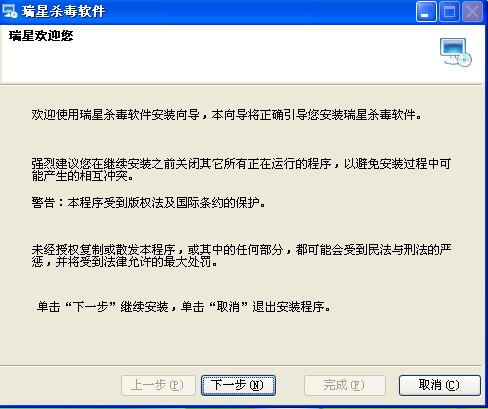488x409 pixels.
Task: Click the welcome sentence about 安装向导
Action: coord(227,115)
